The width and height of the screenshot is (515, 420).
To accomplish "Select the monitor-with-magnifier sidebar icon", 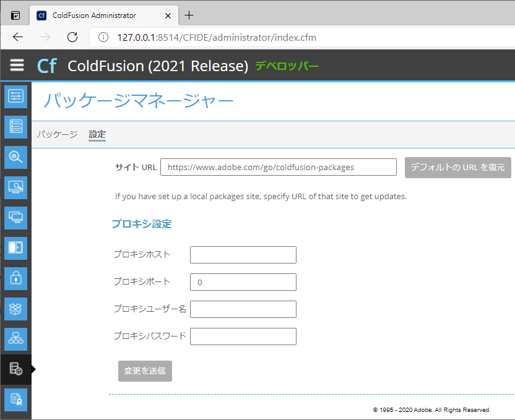I will pos(15,187).
